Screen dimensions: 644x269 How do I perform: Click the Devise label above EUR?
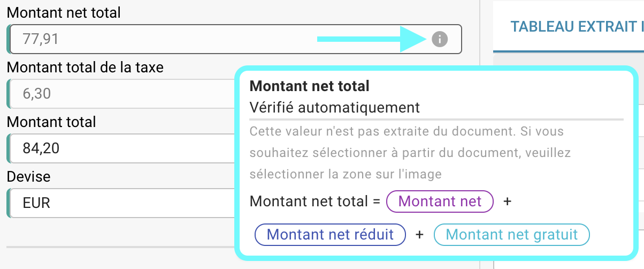(x=28, y=176)
